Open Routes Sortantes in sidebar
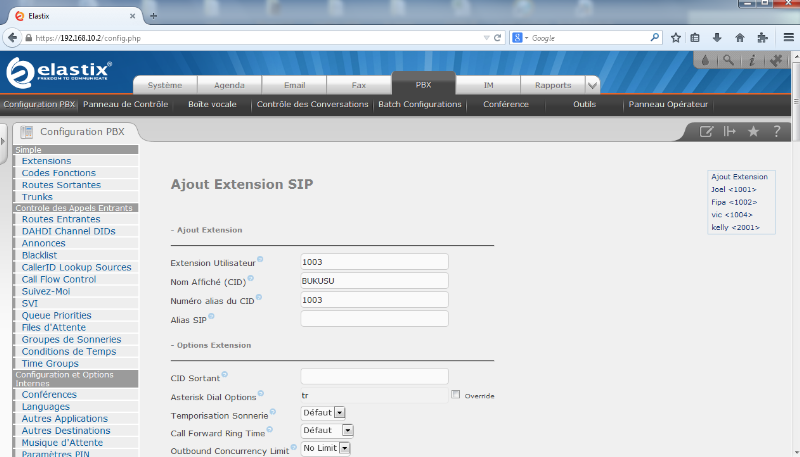Screen dimensions: 800x457 click(61, 185)
